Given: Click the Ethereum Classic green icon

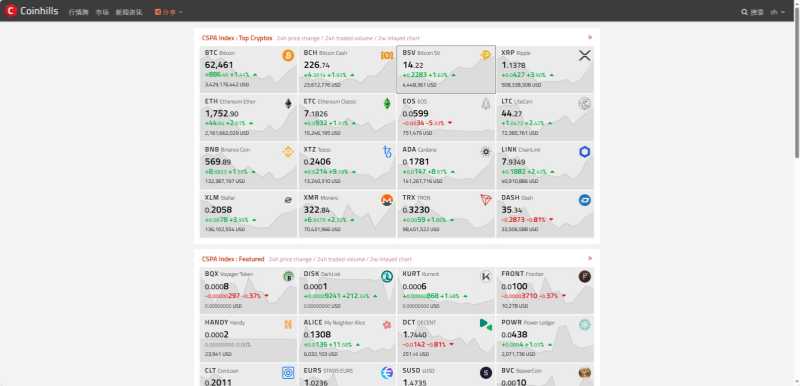Looking at the screenshot, I should 387,104.
